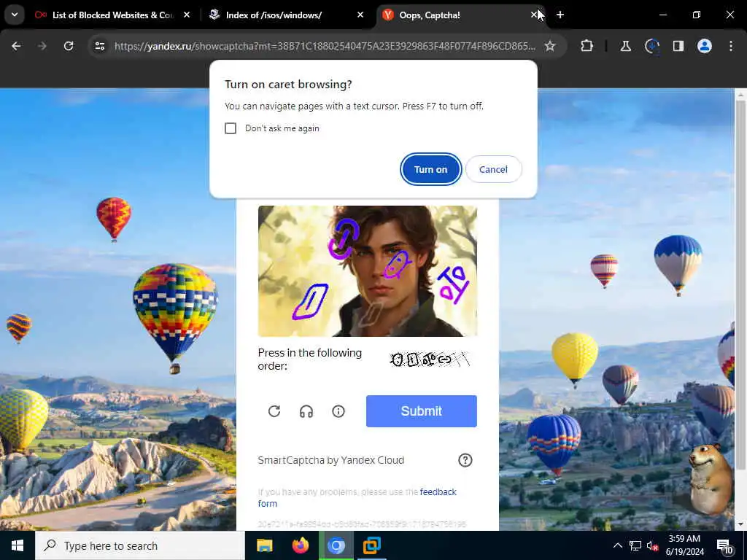Open VirtualBox icon in taskbar
Screen dimensions: 747x560
(371, 545)
